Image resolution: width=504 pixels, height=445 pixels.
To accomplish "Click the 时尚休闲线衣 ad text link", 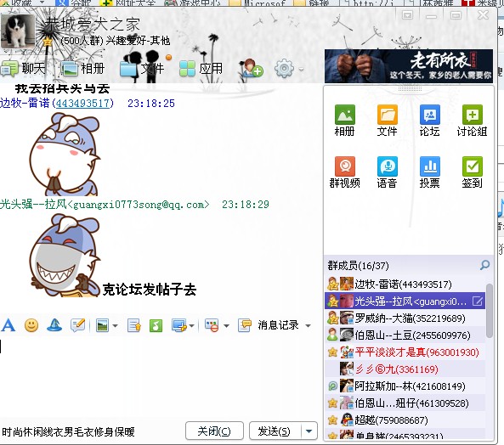I will (68, 432).
